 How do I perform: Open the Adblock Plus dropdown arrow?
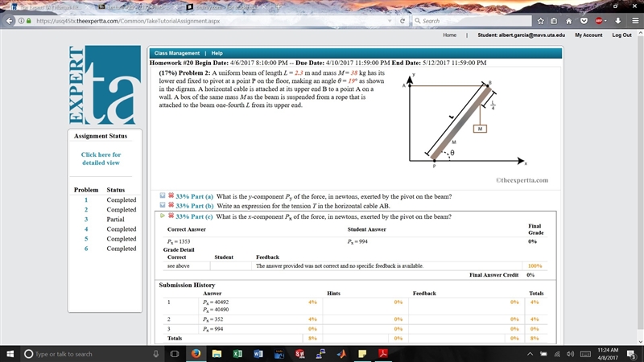605,21
